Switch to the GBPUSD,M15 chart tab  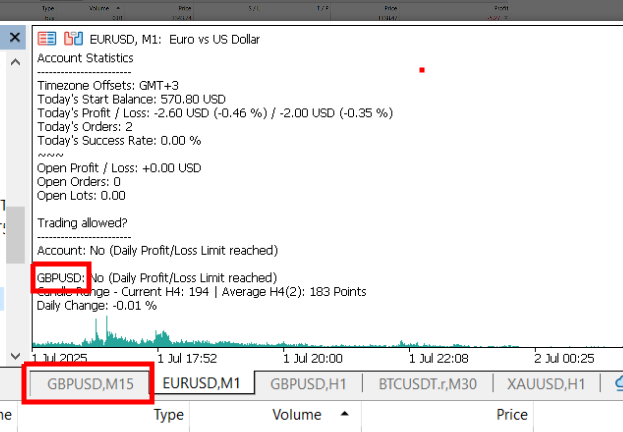[90, 384]
